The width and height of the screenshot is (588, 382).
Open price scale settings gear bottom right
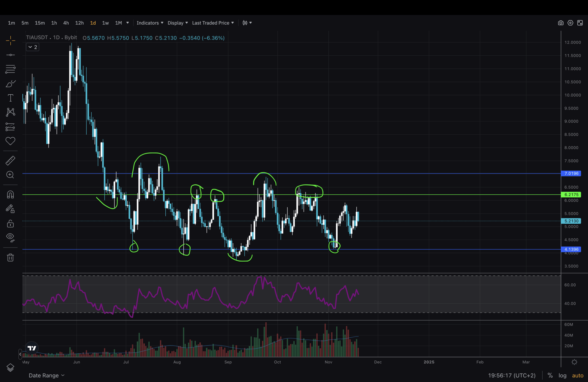[574, 362]
